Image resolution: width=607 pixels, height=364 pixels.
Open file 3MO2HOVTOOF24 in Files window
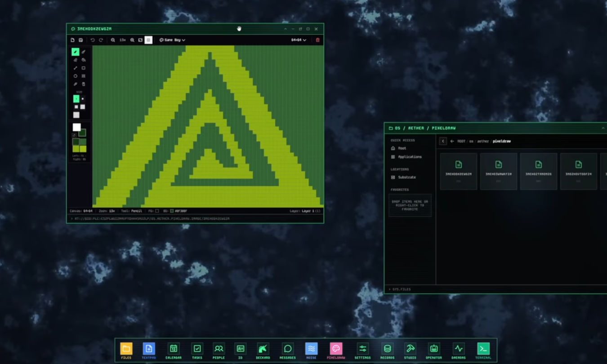579,171
